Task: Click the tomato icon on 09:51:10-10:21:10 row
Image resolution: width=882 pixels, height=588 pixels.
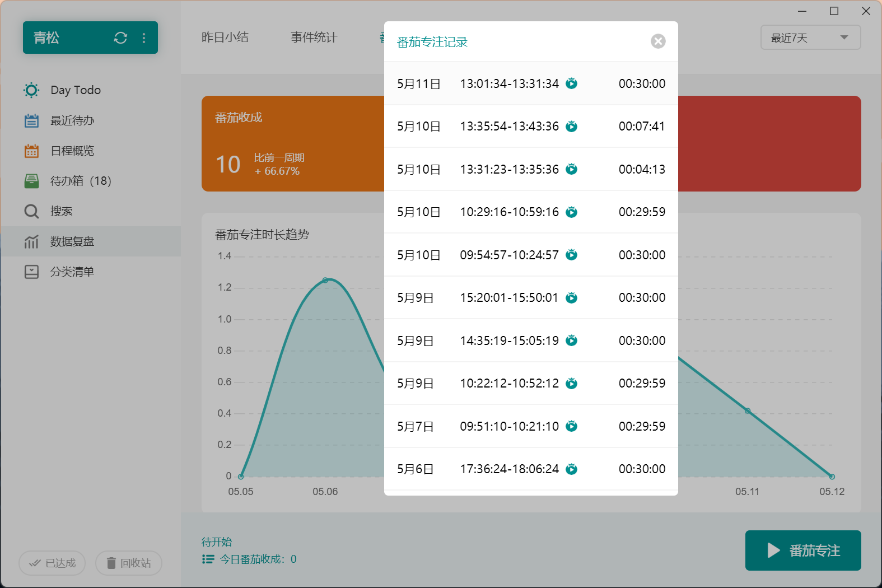Action: [x=571, y=426]
